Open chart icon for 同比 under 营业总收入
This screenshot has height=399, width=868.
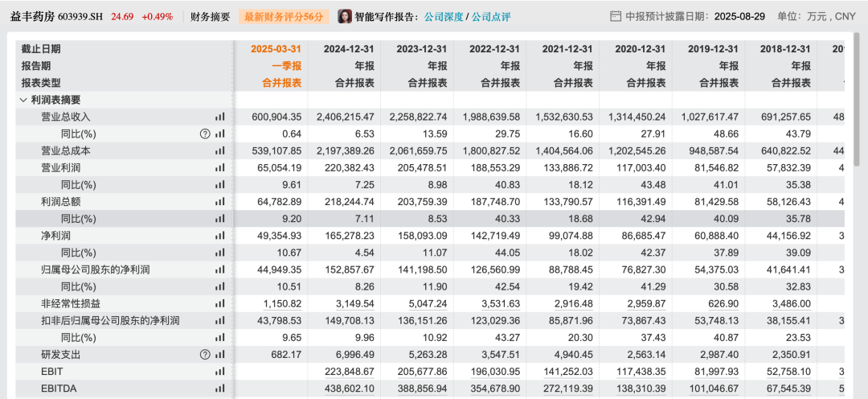tap(219, 134)
